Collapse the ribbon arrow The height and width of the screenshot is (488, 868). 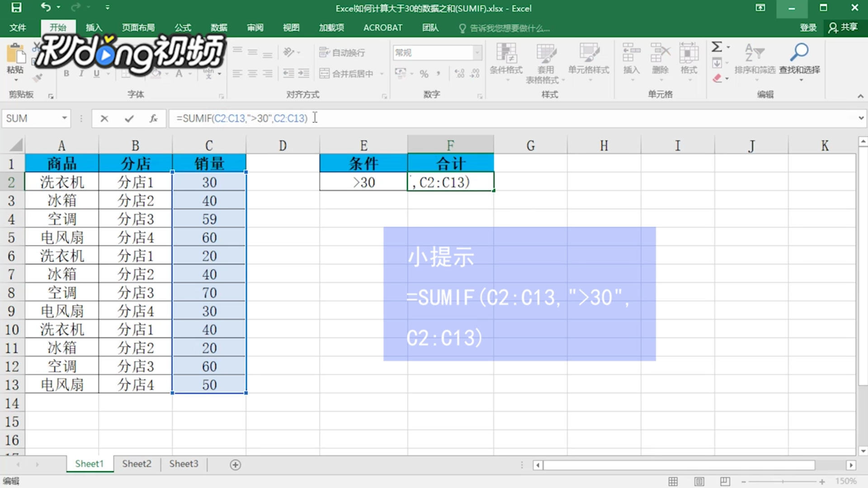pyautogui.click(x=860, y=96)
